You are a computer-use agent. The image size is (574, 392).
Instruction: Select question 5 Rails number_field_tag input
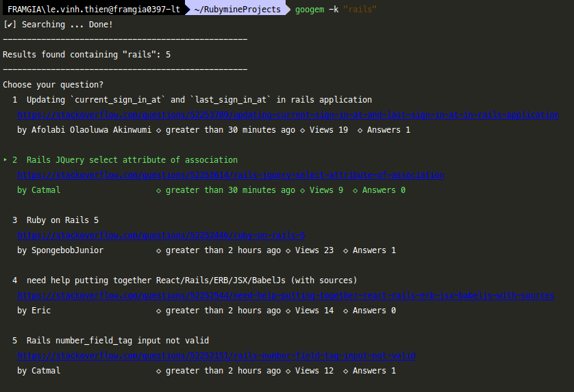[118, 341]
